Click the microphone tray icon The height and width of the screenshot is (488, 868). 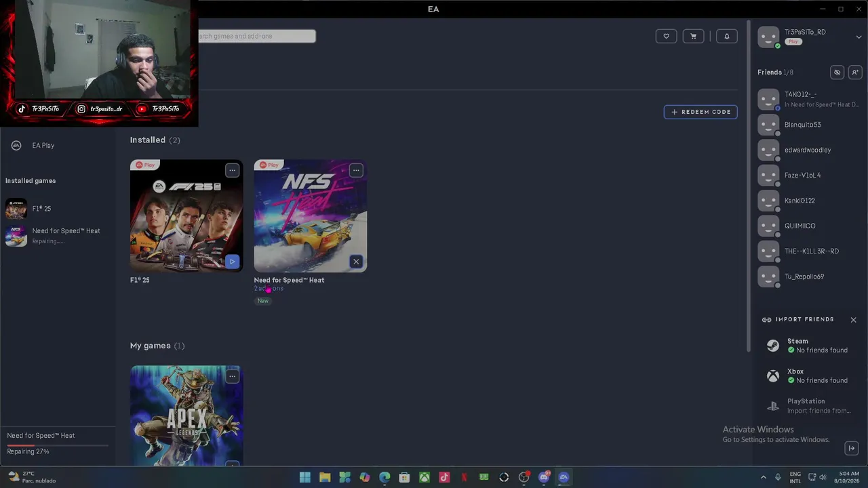point(778,477)
